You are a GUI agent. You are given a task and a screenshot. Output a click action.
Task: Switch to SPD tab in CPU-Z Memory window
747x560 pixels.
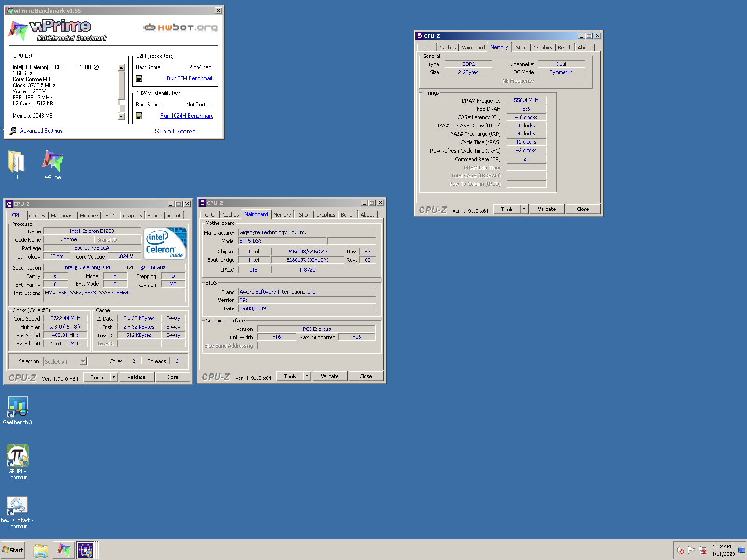(521, 48)
